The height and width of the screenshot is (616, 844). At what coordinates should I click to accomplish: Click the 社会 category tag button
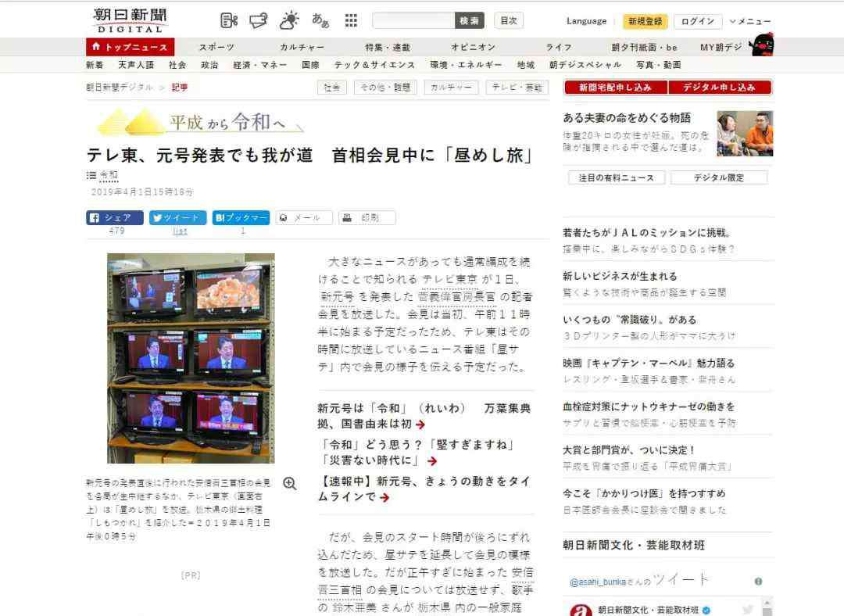(x=332, y=88)
